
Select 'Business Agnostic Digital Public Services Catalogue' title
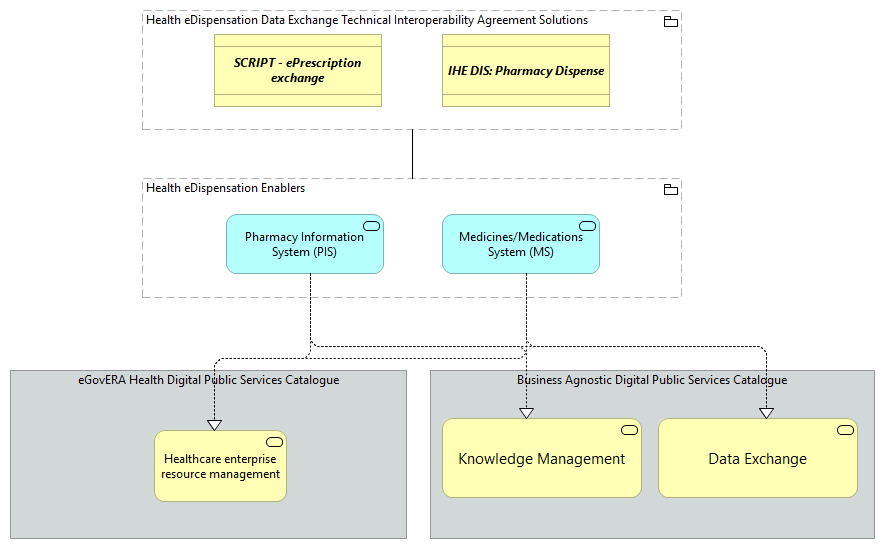coord(652,380)
